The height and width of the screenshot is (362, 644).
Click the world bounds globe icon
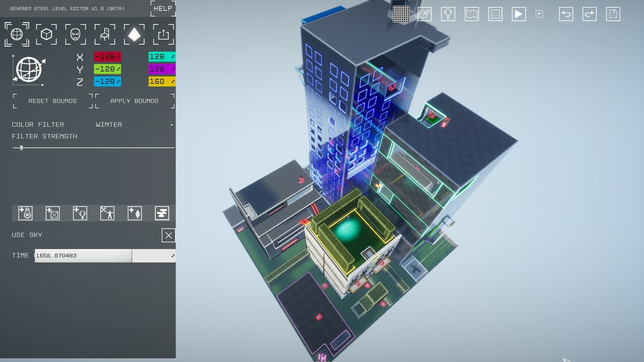tap(29, 70)
